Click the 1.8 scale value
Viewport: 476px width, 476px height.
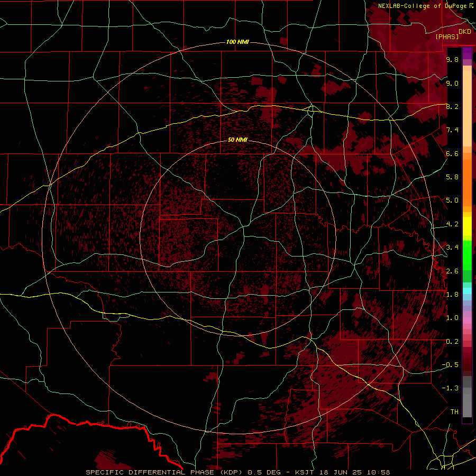[452, 295]
